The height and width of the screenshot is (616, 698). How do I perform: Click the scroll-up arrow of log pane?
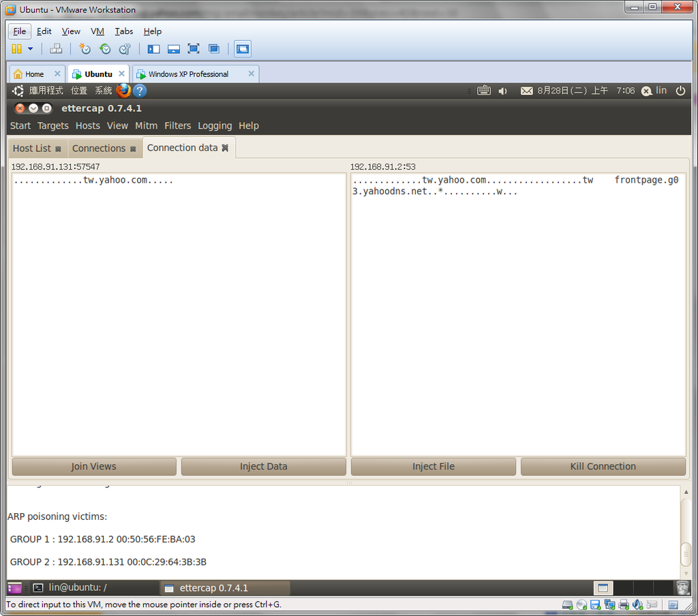686,492
